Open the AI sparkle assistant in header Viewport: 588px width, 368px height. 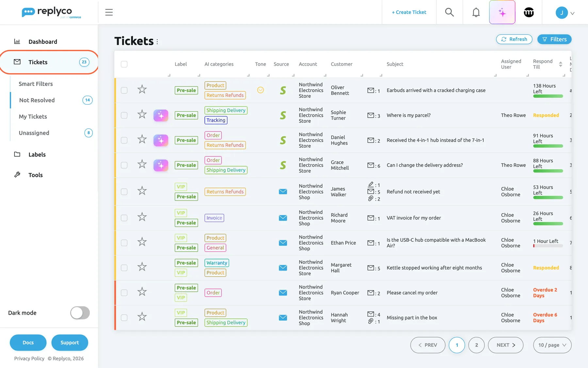(502, 12)
